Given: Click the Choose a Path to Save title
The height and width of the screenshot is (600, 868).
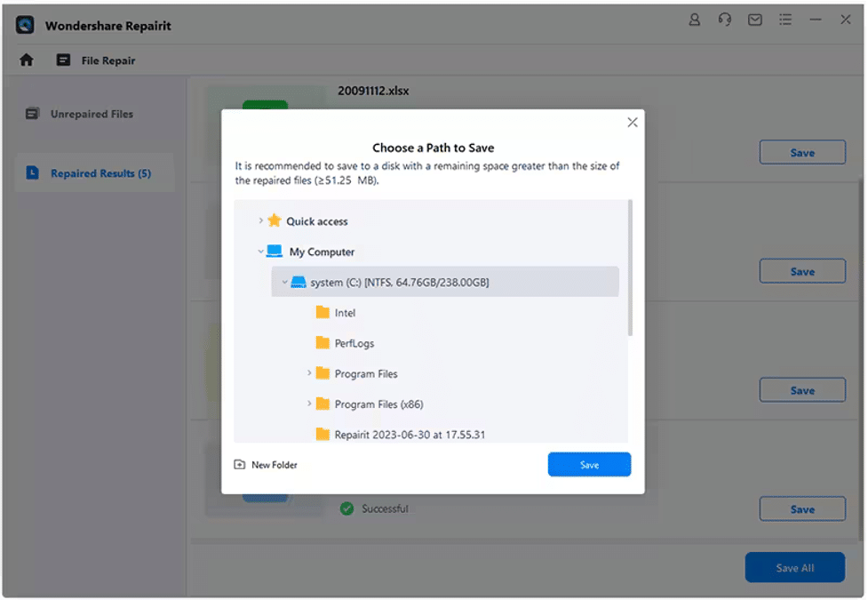Looking at the screenshot, I should (433, 148).
